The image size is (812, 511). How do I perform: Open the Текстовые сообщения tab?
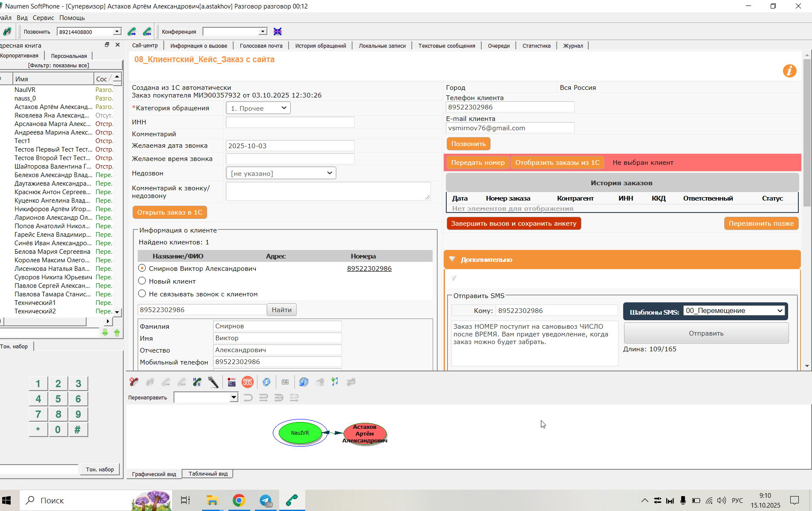coord(447,46)
